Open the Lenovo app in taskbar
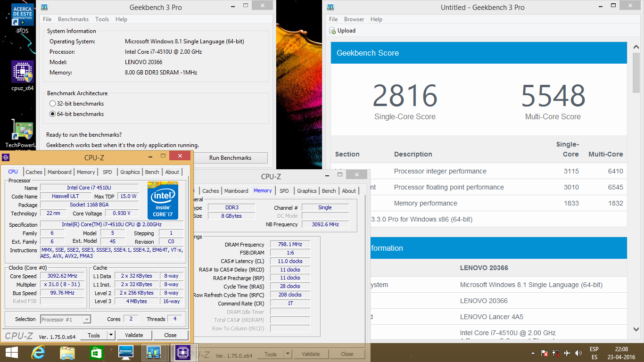The width and height of the screenshot is (644, 362). pyautogui.click(x=125, y=353)
